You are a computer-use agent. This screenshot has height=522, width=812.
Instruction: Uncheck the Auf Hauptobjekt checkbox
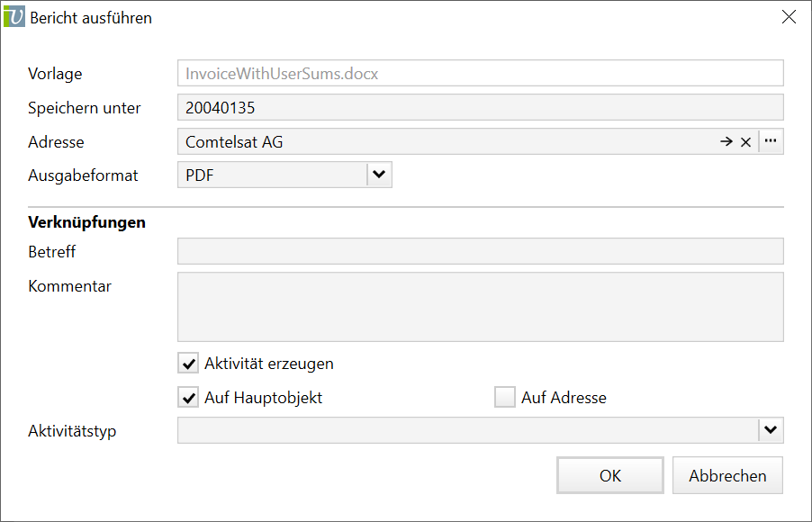click(x=189, y=398)
